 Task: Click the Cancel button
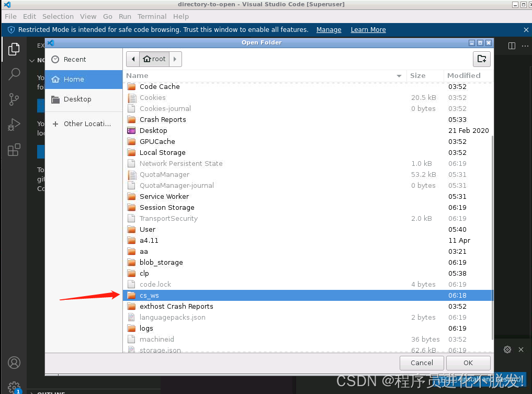422,363
